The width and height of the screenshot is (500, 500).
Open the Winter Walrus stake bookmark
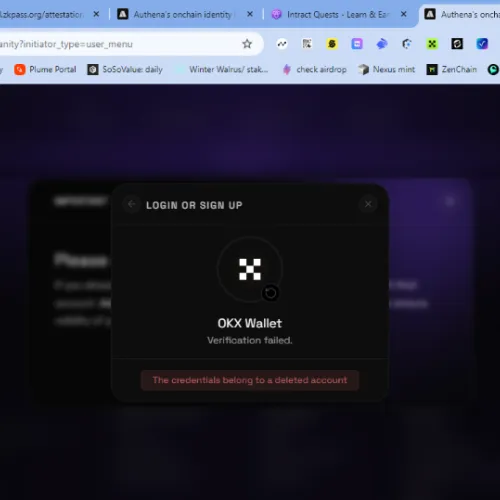point(222,69)
